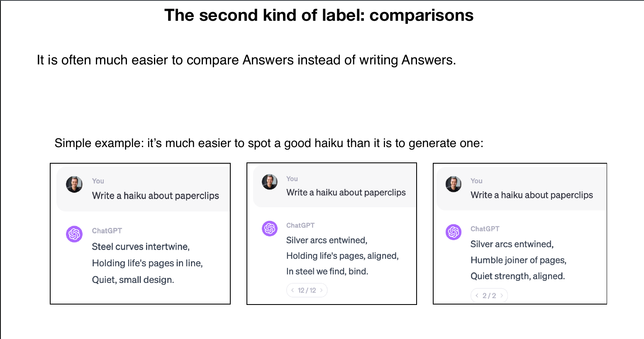
Task: Click the user avatar in the middle chat panel
Action: click(x=270, y=182)
